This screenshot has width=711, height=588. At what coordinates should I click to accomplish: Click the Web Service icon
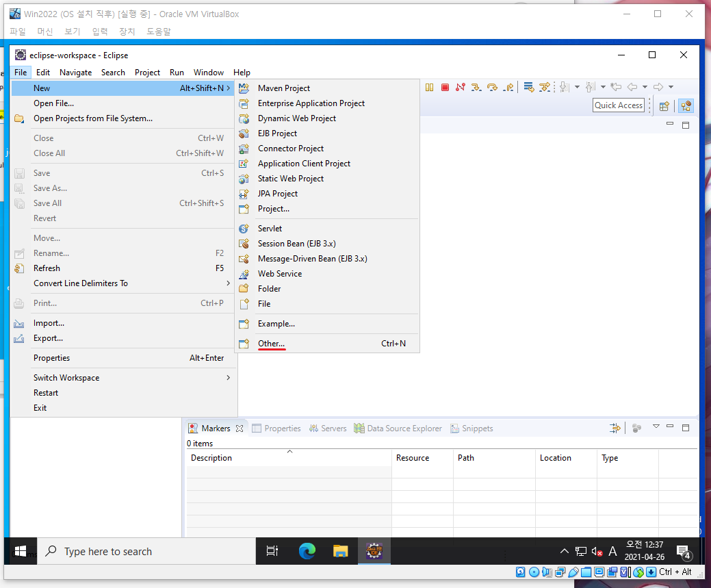[244, 274]
